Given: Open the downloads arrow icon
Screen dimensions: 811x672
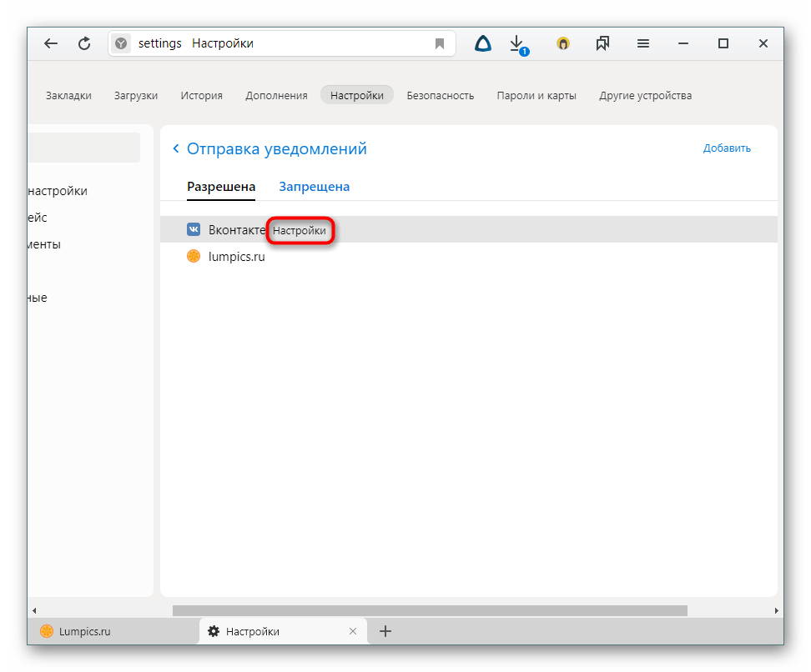Looking at the screenshot, I should point(517,44).
